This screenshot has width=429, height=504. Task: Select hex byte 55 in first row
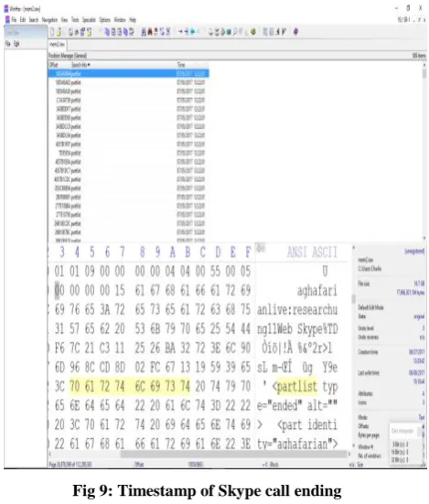click(x=215, y=272)
